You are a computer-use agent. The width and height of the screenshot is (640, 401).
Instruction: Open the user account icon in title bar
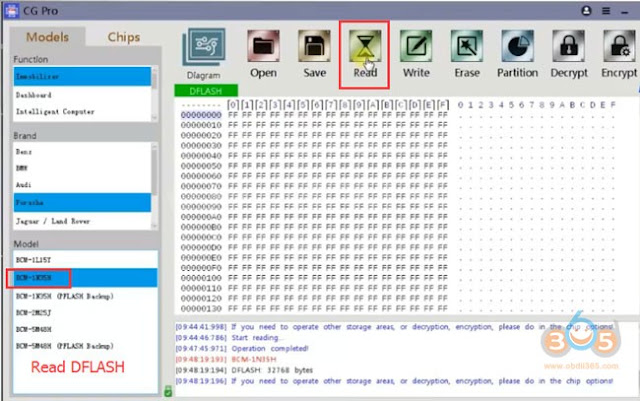tap(586, 11)
